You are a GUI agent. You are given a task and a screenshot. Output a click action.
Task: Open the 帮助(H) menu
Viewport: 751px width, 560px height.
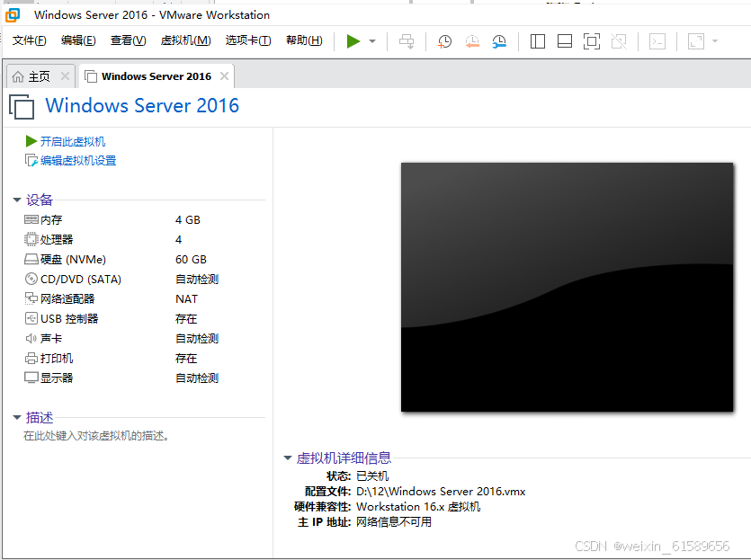pos(304,40)
